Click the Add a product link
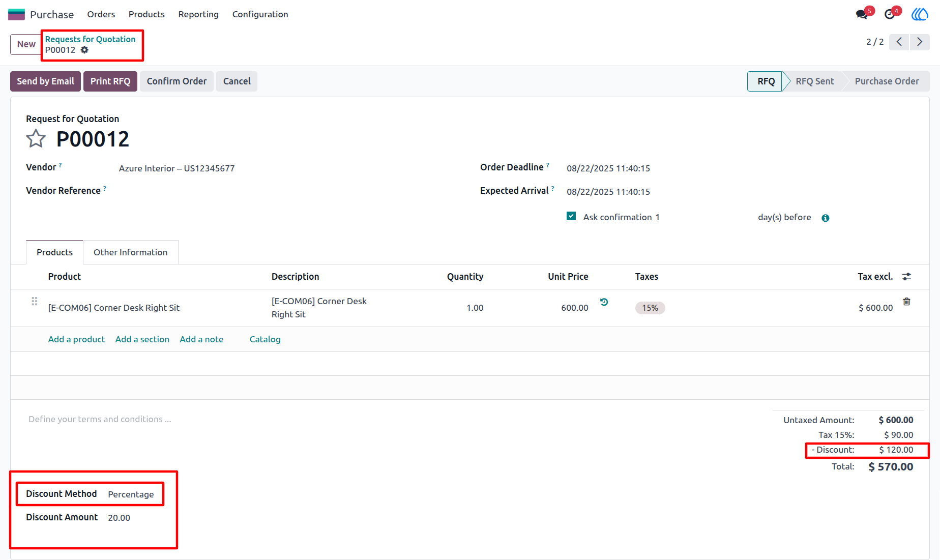The height and width of the screenshot is (560, 940). click(x=76, y=339)
